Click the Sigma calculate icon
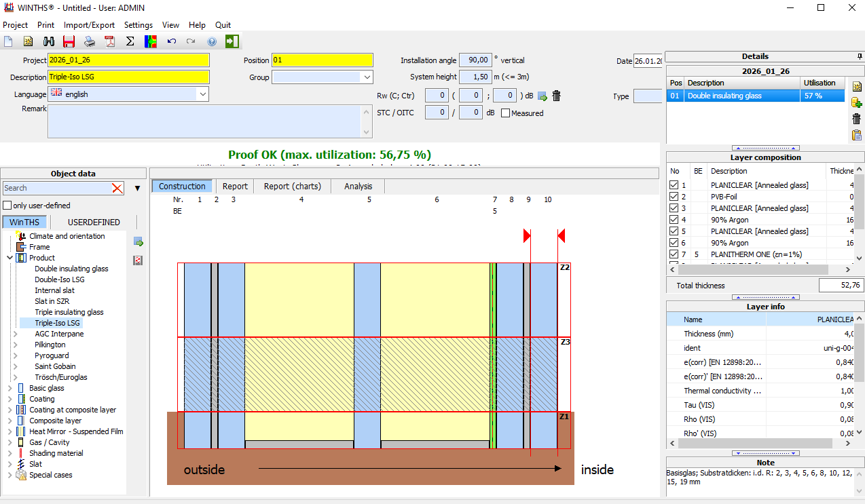The height and width of the screenshot is (504, 865). [x=130, y=41]
